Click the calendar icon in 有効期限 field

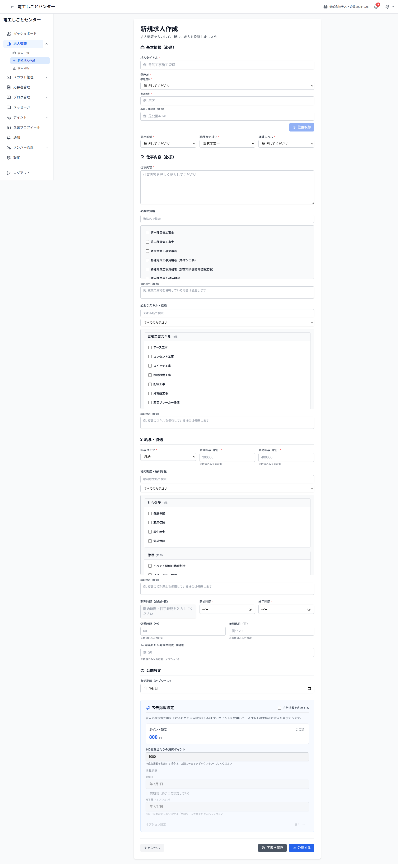click(x=309, y=688)
